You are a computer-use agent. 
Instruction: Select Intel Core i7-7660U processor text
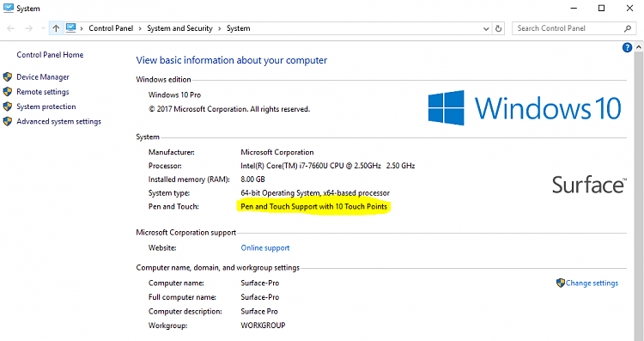pyautogui.click(x=328, y=166)
